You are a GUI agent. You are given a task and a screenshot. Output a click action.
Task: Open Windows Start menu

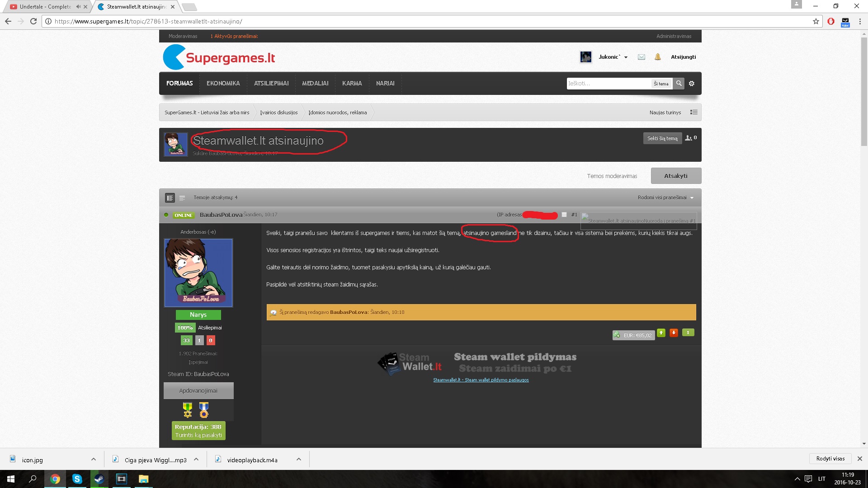(11, 479)
